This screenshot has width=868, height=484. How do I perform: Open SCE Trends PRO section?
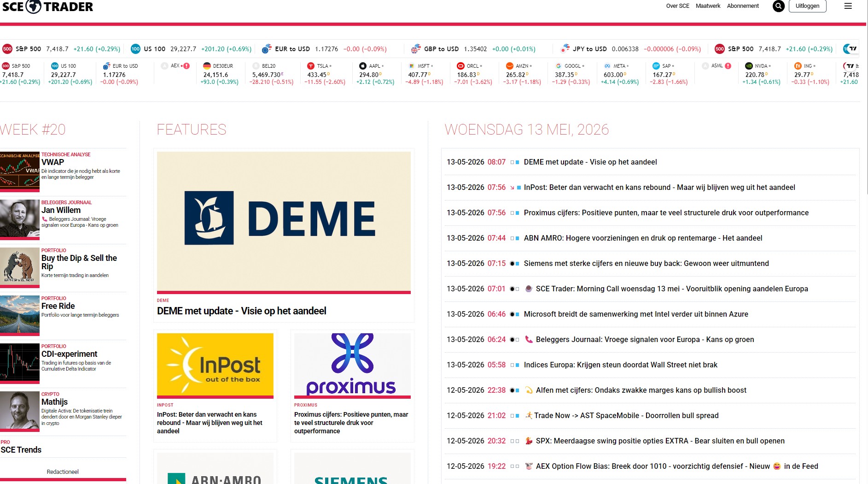pyautogui.click(x=21, y=450)
